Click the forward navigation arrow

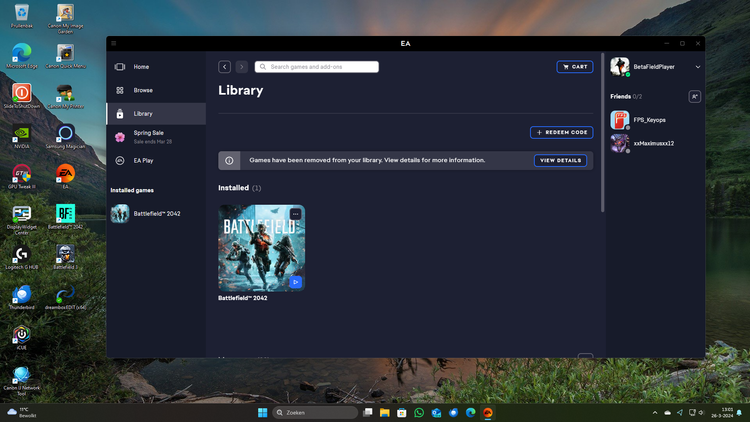(x=241, y=67)
